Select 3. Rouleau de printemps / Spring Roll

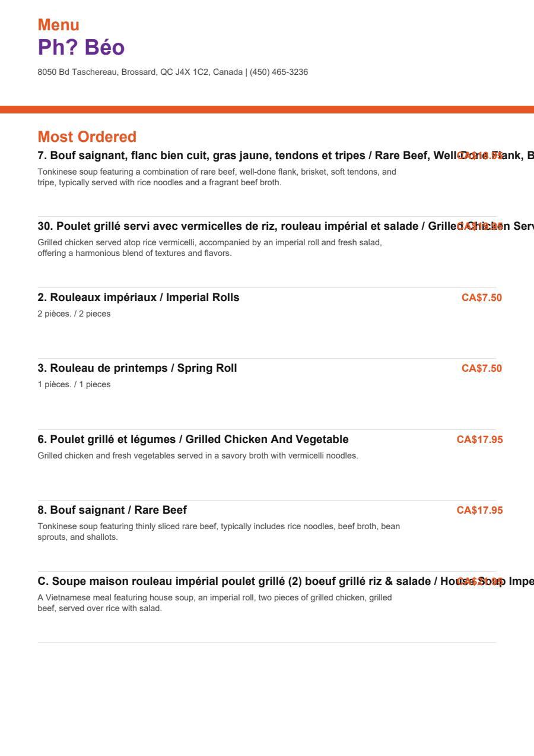point(138,368)
